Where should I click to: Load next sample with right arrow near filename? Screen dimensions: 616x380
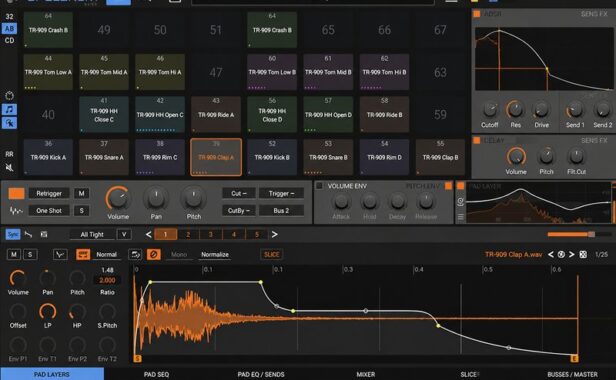coord(572,255)
